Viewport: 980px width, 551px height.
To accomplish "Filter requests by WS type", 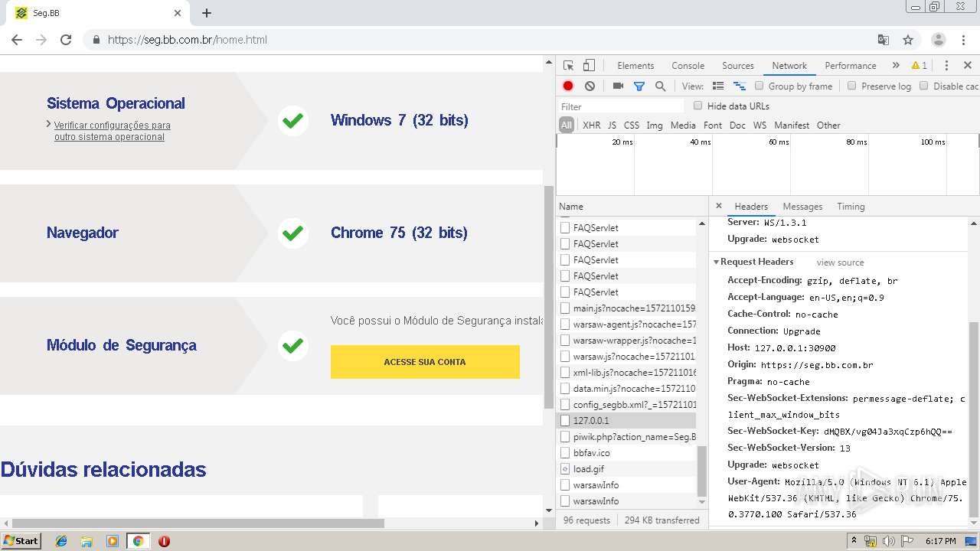I will pos(759,126).
